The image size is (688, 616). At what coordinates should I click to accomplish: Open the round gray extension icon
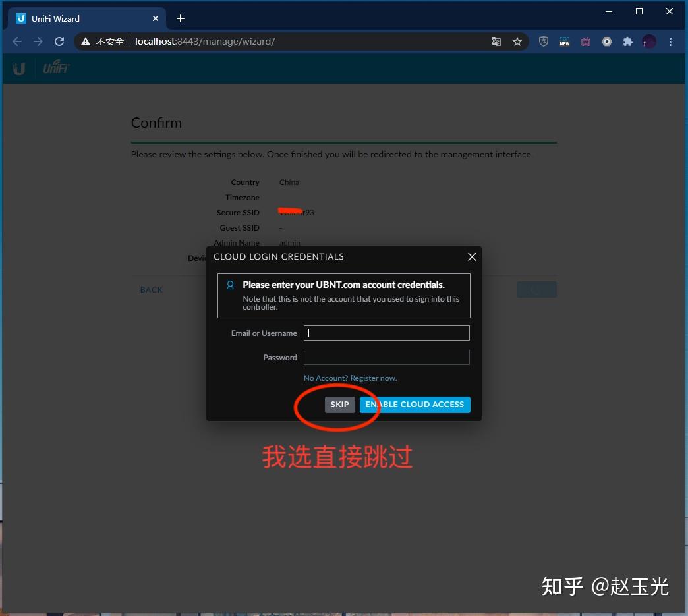(x=606, y=42)
